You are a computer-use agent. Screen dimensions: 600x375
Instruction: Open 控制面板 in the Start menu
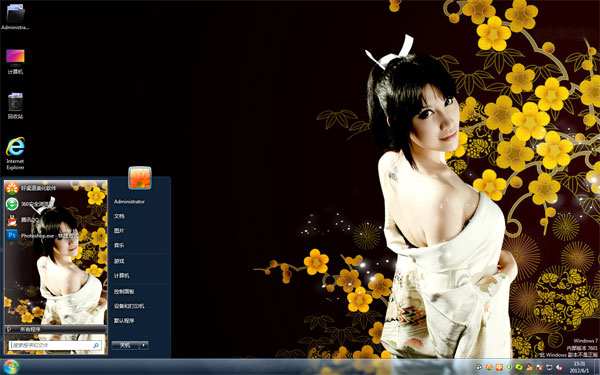coord(124,292)
